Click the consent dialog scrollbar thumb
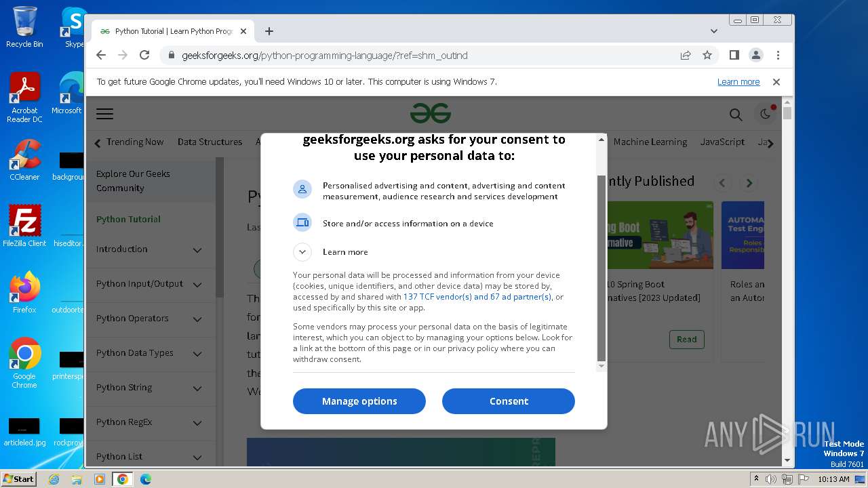 pyautogui.click(x=601, y=268)
